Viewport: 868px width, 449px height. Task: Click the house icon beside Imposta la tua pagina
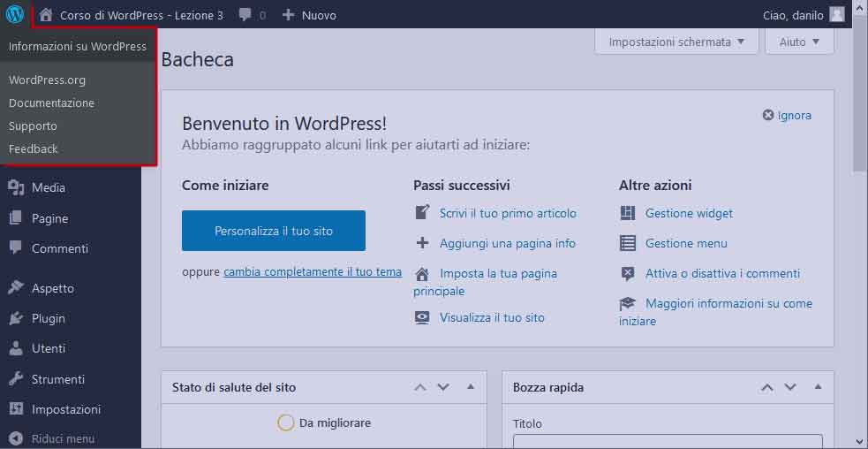(x=422, y=274)
